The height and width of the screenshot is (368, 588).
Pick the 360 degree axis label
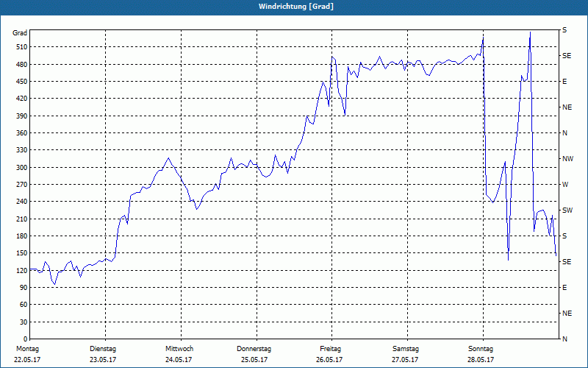point(22,133)
